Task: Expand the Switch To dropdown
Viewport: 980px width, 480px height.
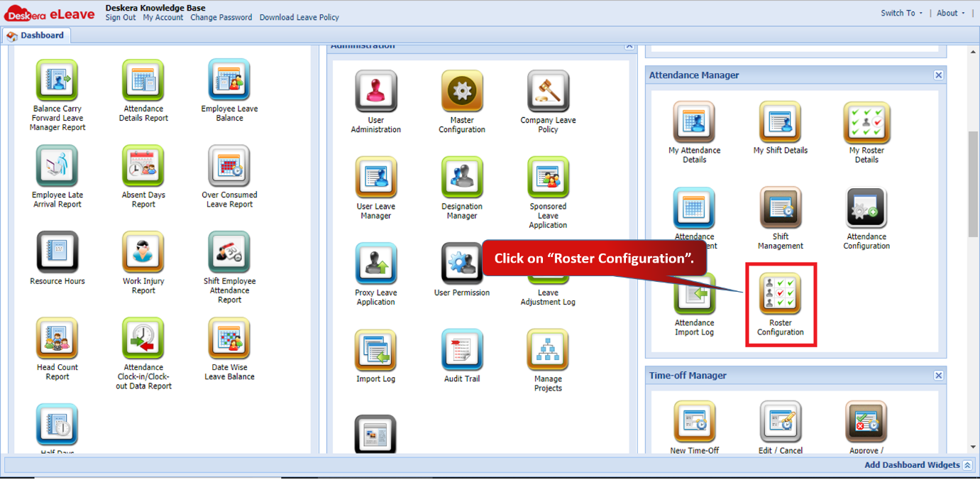Action: point(902,13)
